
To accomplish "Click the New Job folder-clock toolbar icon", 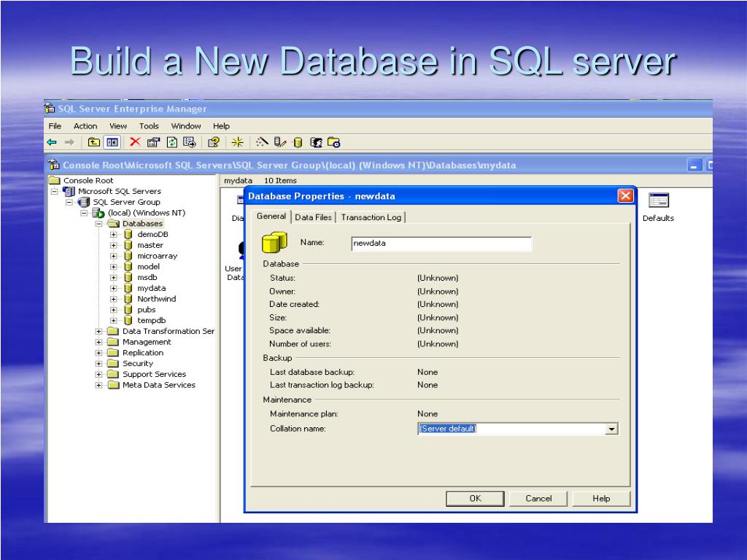I will 333,142.
